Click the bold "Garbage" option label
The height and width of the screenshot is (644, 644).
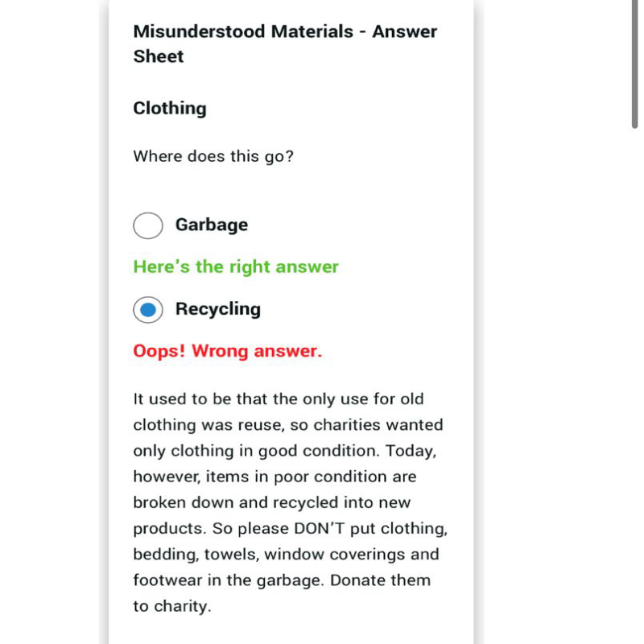pos(212,225)
